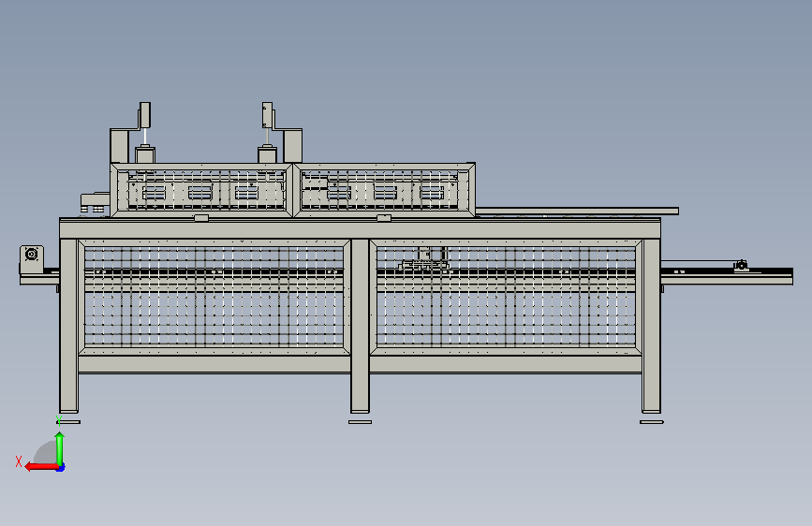Select the upper right mesh guard frame
812x526 pixels.
click(384, 190)
